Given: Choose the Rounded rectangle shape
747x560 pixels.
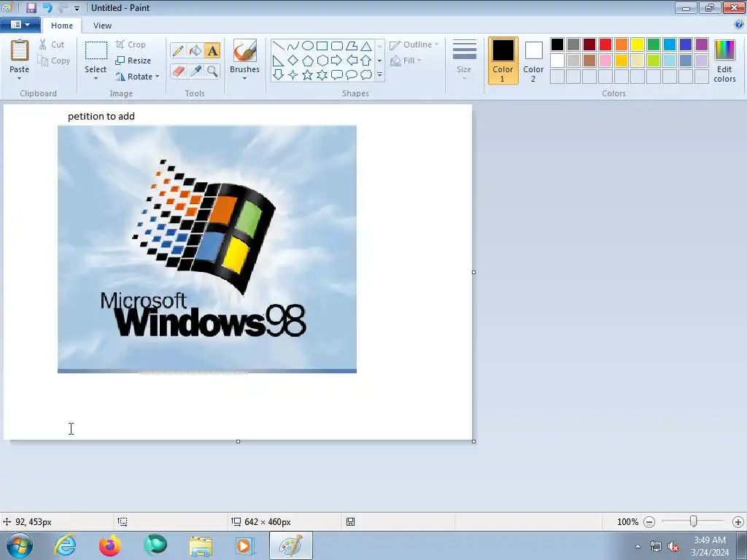Looking at the screenshot, I should tap(337, 46).
